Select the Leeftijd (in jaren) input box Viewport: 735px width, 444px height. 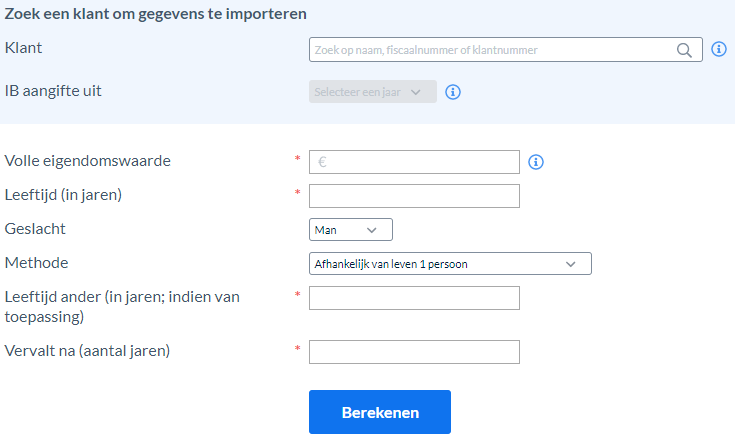tap(414, 196)
